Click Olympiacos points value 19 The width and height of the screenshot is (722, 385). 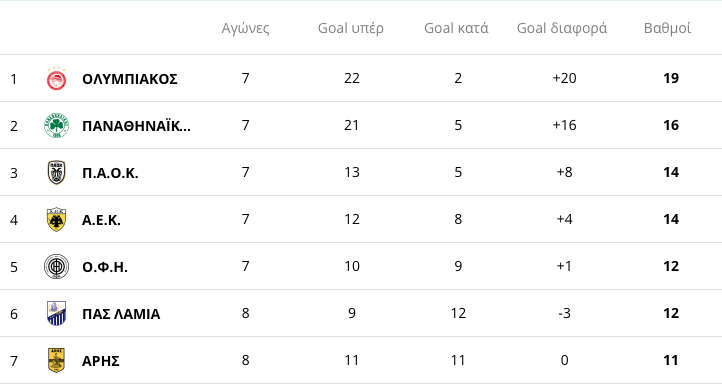point(671,78)
